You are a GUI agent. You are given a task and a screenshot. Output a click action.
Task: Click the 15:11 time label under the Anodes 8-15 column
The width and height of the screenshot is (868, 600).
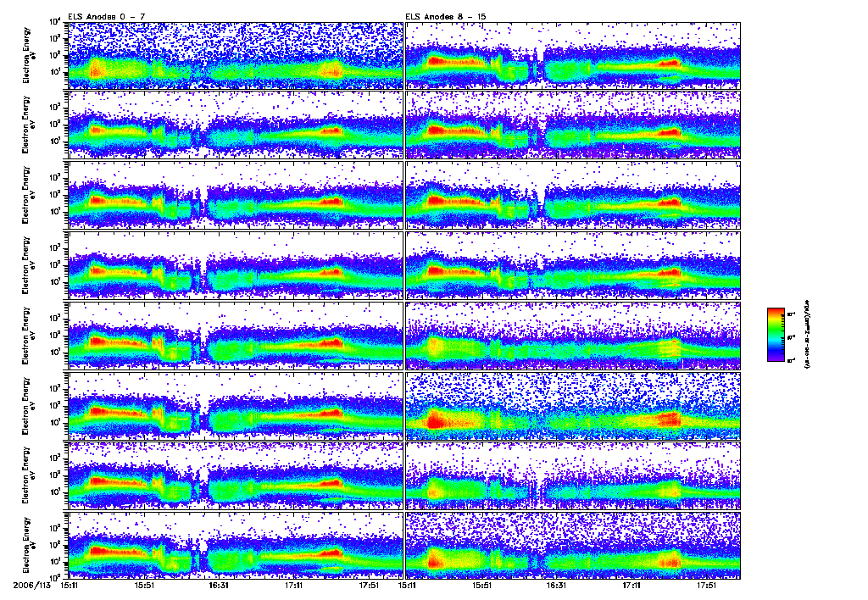(x=407, y=585)
